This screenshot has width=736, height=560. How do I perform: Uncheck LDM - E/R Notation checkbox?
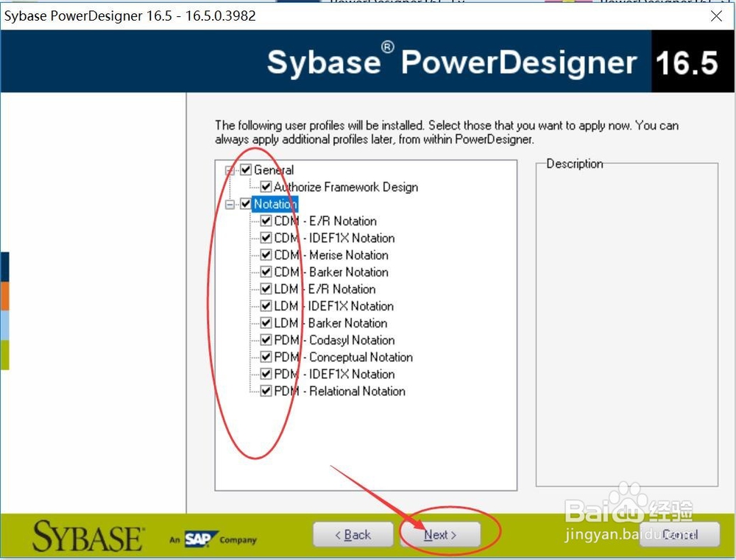click(x=266, y=288)
